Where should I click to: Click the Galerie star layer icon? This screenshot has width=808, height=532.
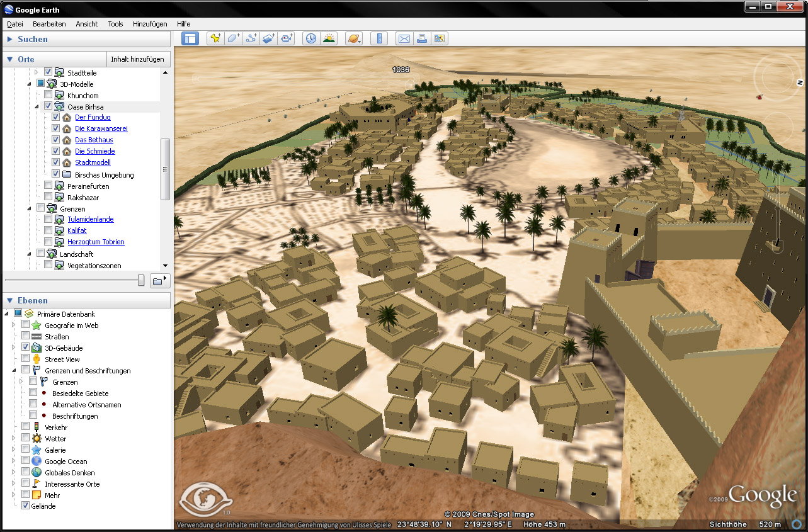36,450
